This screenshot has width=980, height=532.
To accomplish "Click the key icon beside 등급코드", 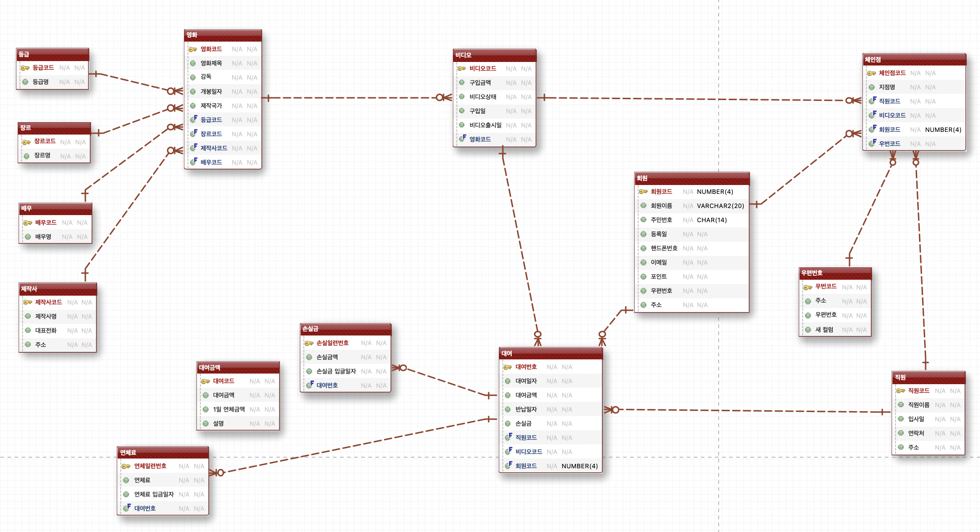I will tap(25, 68).
